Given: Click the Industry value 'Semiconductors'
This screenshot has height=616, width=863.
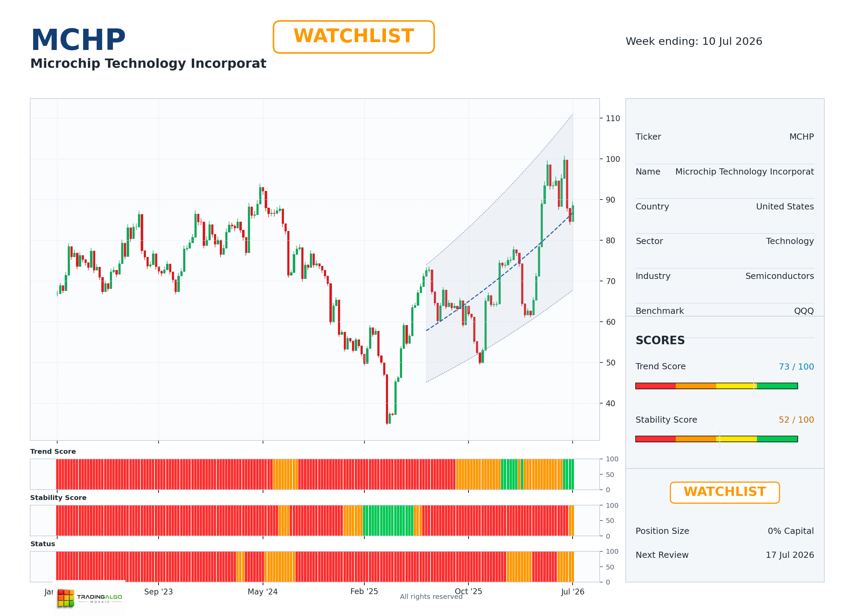Looking at the screenshot, I should click(779, 276).
